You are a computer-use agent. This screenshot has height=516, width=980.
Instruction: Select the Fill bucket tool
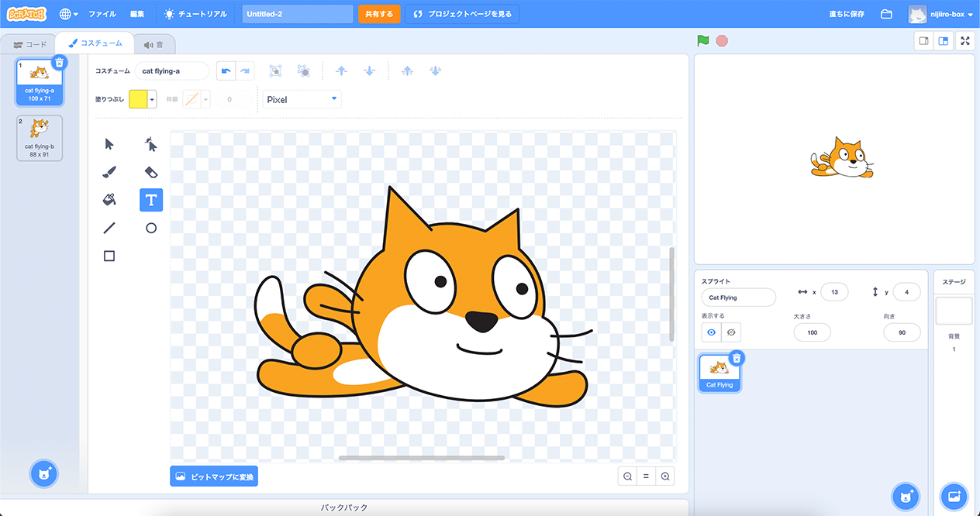pos(109,200)
